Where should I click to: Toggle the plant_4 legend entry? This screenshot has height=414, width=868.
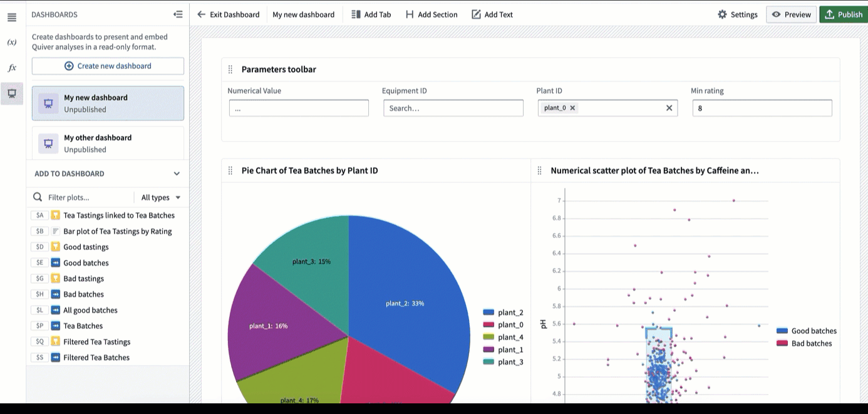[x=503, y=337]
